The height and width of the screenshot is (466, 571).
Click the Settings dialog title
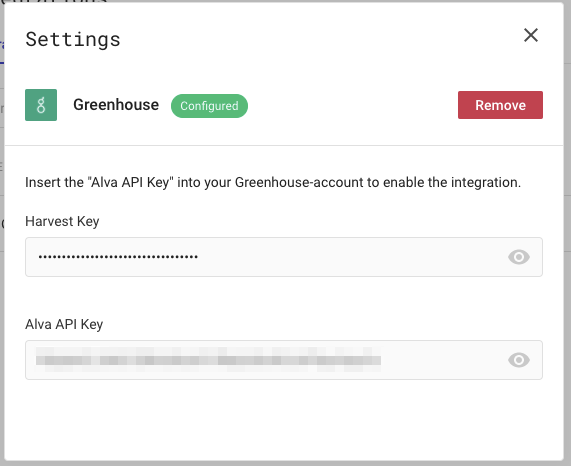tap(73, 39)
